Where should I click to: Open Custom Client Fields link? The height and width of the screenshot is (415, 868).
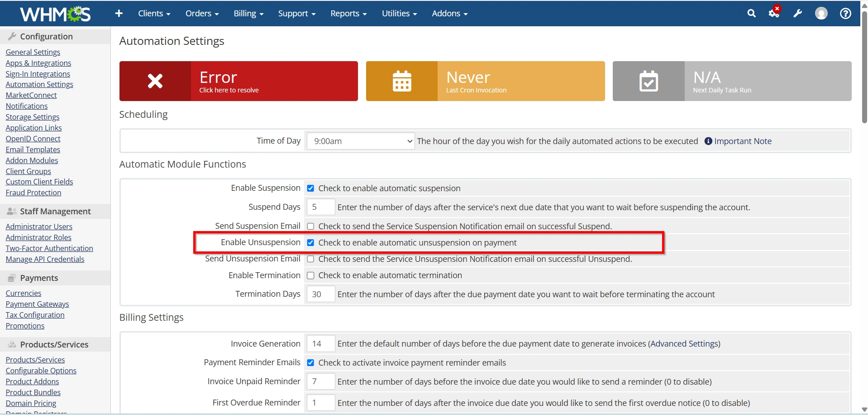pos(39,182)
